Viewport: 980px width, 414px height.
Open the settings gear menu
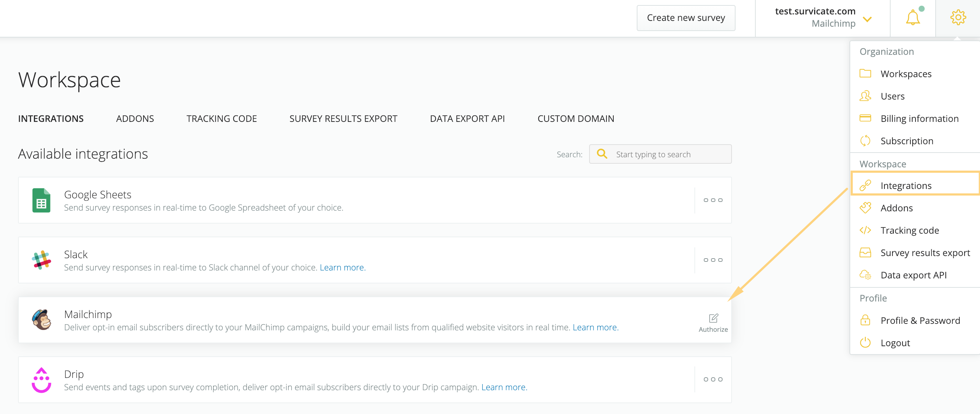tap(958, 18)
